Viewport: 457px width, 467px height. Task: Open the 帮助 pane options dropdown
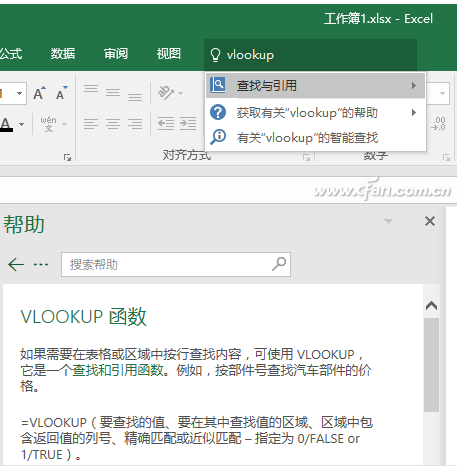click(388, 221)
